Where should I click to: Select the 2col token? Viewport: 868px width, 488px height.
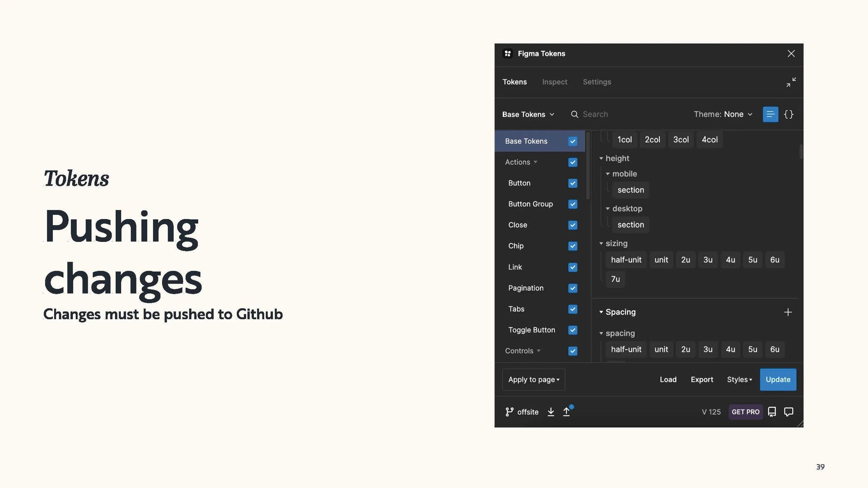[x=652, y=140]
